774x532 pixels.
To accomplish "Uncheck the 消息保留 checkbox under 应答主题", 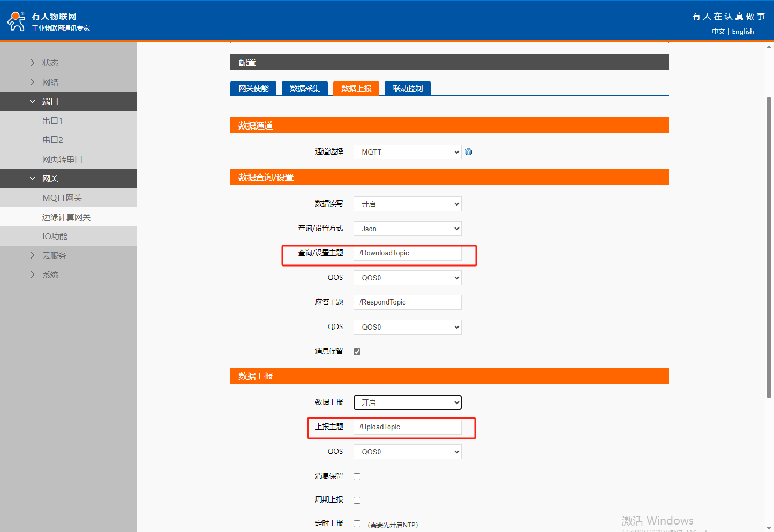I will point(357,352).
